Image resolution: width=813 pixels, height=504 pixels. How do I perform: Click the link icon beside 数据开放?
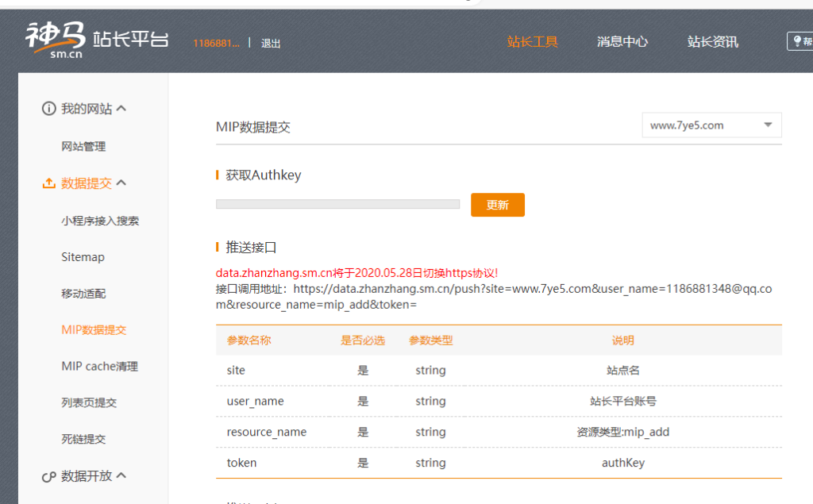48,476
